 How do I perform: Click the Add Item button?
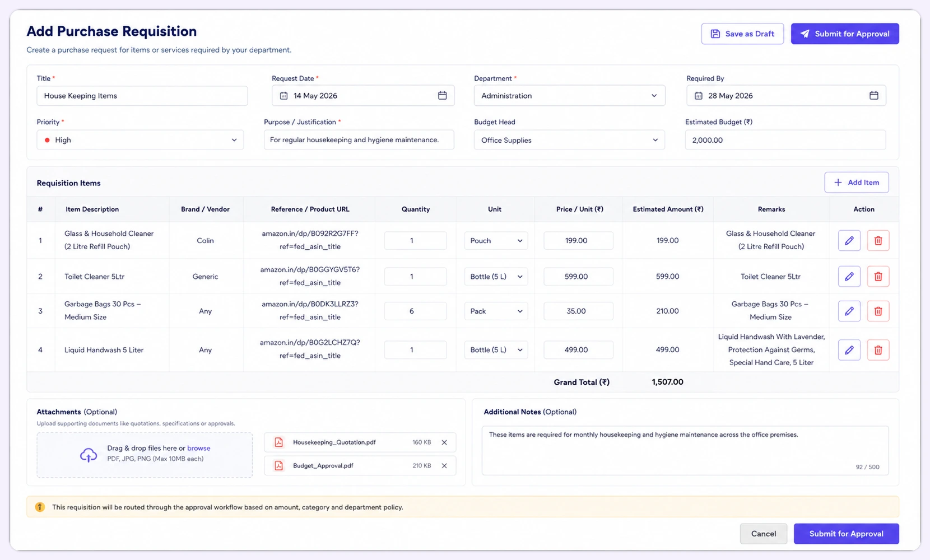click(856, 183)
